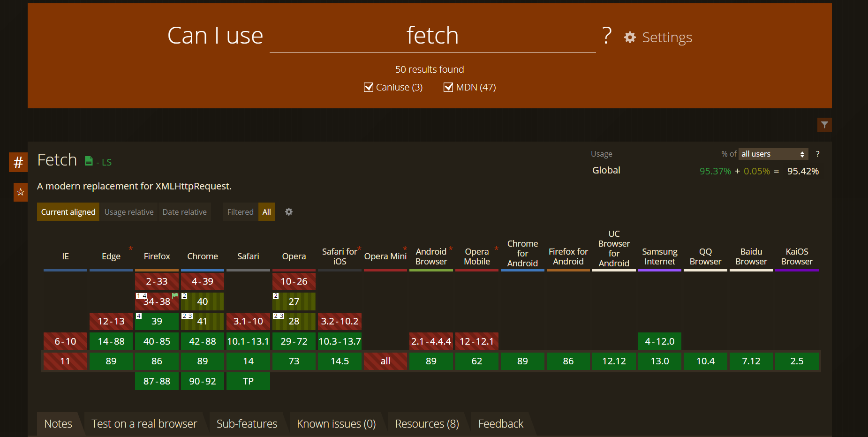The height and width of the screenshot is (437, 868).
Task: Click the LS spec status label
Action: click(x=106, y=162)
